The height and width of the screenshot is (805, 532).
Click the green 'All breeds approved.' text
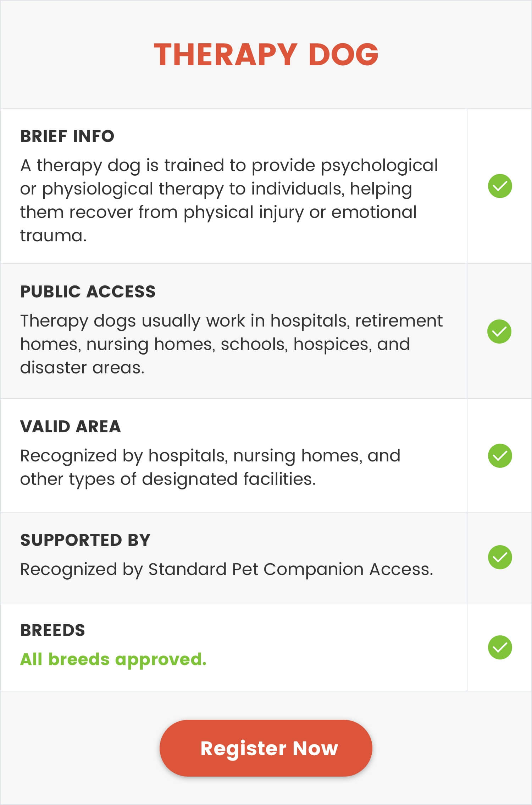[x=113, y=659]
